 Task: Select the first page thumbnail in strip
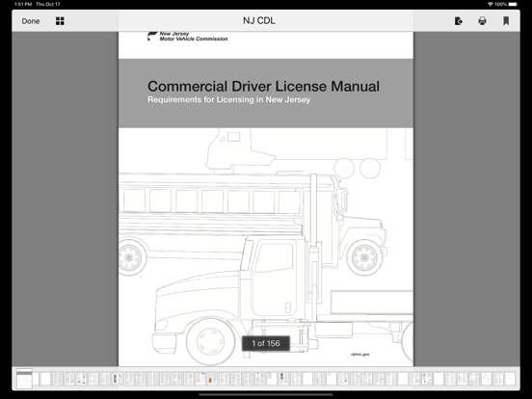point(24,379)
